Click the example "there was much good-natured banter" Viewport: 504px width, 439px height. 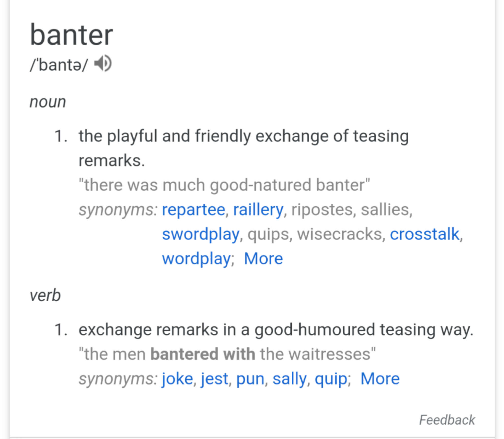pyautogui.click(x=224, y=185)
